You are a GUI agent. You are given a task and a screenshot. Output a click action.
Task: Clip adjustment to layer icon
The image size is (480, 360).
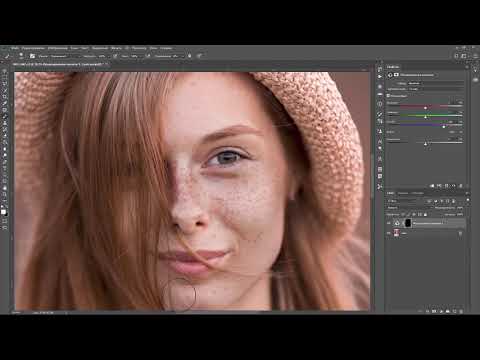click(432, 186)
